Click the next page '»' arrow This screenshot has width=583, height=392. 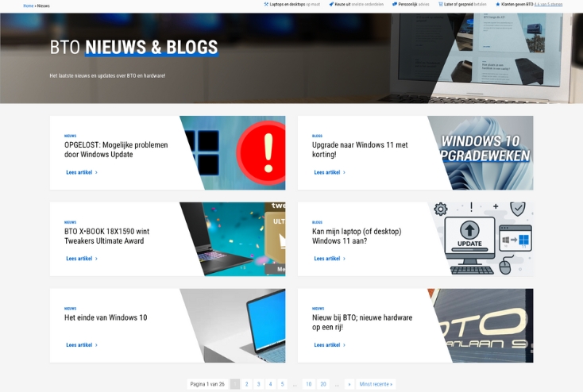pos(349,384)
